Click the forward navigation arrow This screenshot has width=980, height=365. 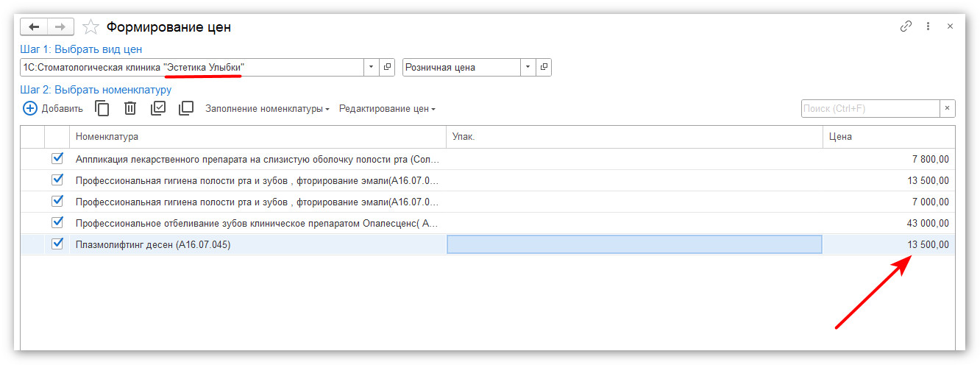(x=60, y=27)
